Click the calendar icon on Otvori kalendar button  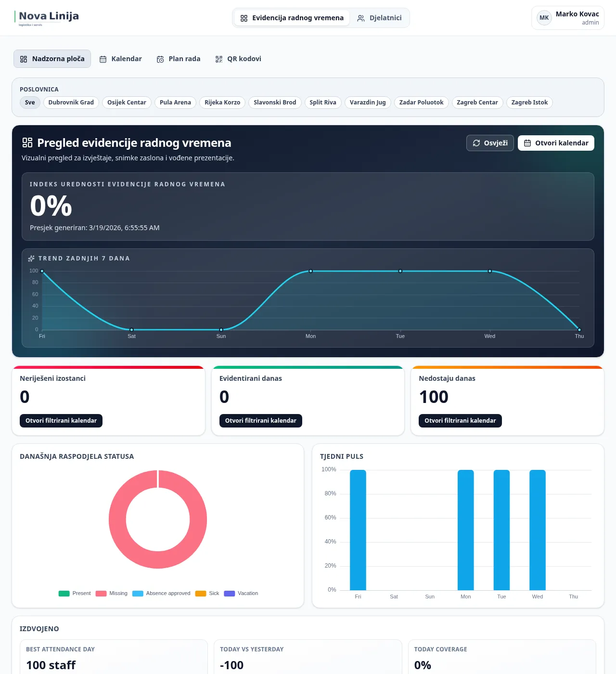527,143
